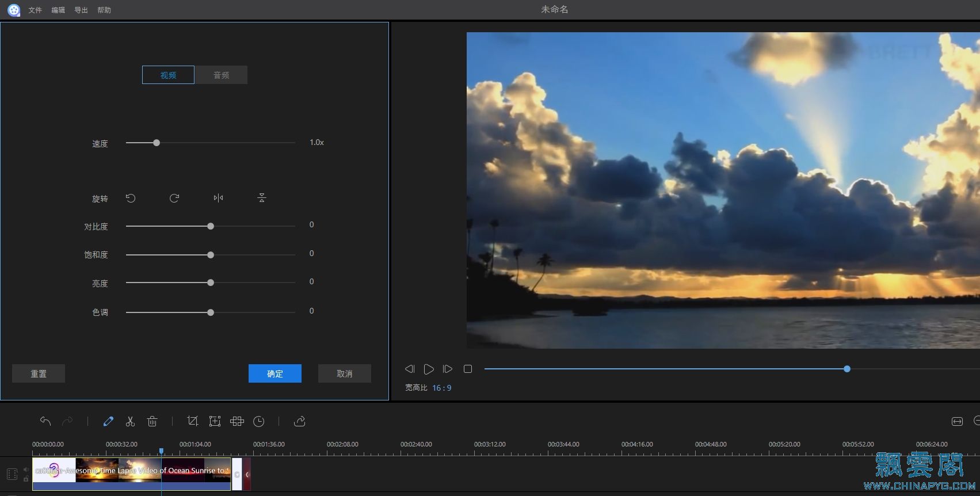Stop the video playback
This screenshot has height=496, width=980.
(468, 369)
